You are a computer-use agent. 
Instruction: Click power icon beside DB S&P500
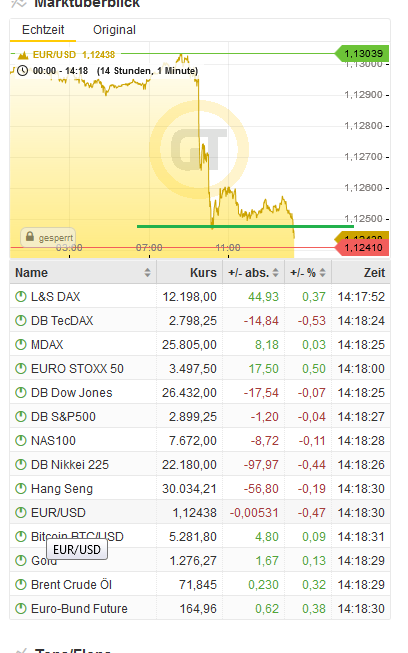pos(21,416)
